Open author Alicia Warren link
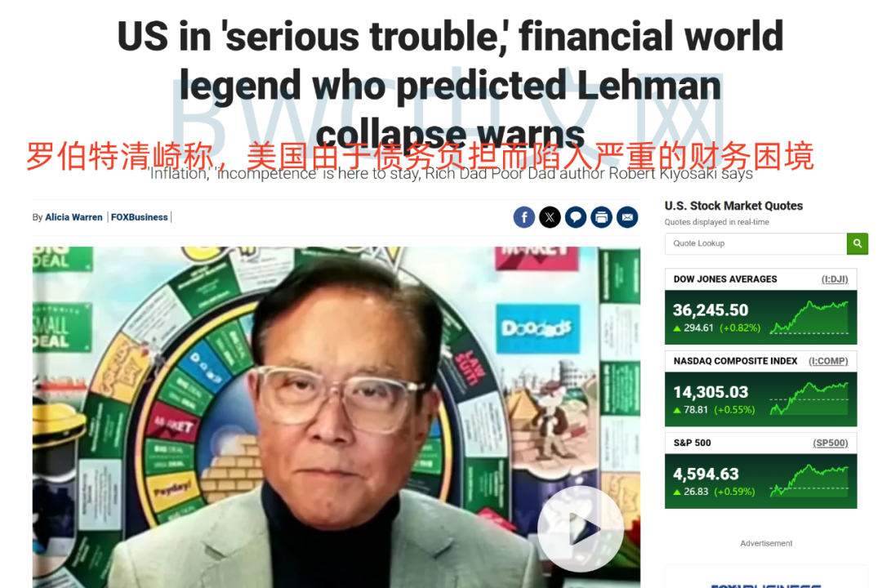Image resolution: width=882 pixels, height=588 pixels. pyautogui.click(x=73, y=217)
